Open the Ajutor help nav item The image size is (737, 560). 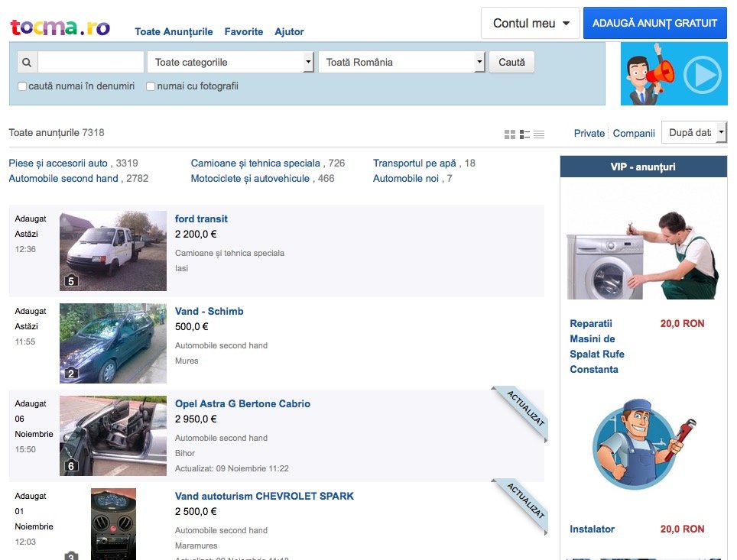pos(290,32)
